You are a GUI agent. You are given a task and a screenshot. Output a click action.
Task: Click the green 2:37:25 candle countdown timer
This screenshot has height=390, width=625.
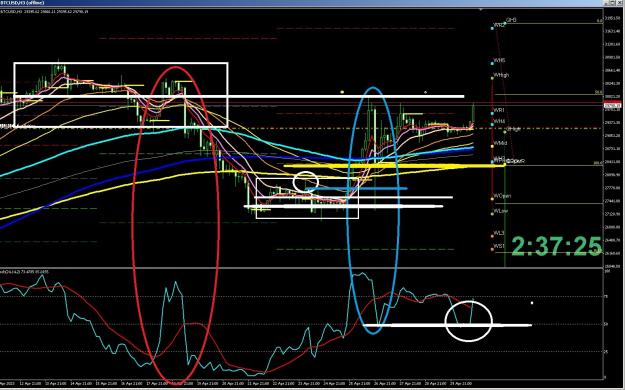click(x=556, y=246)
